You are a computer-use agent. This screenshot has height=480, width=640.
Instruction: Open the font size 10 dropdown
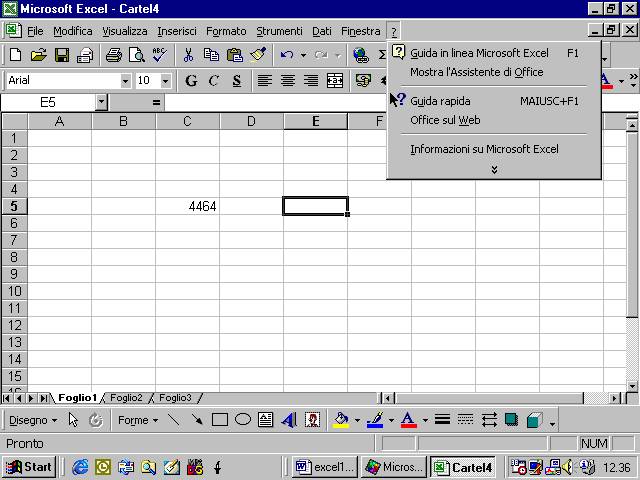pyautogui.click(x=165, y=81)
